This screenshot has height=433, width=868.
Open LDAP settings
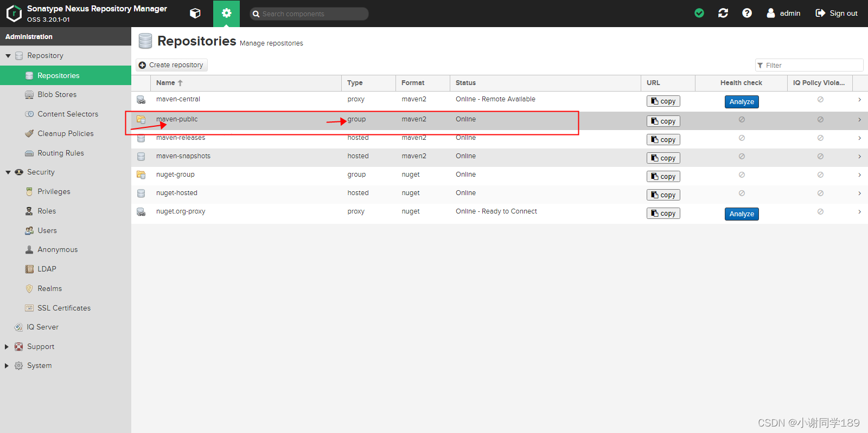click(x=47, y=269)
